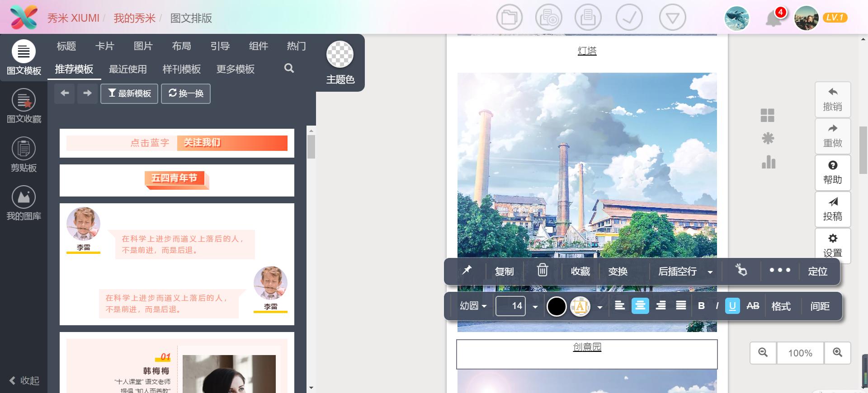Image resolution: width=868 pixels, height=393 pixels.
Task: Go to previous template page arrow
Action: coord(65,94)
